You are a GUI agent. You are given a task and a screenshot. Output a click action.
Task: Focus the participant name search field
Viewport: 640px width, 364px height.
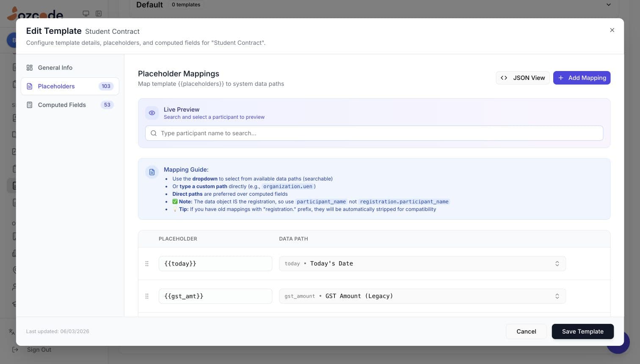coord(374,133)
